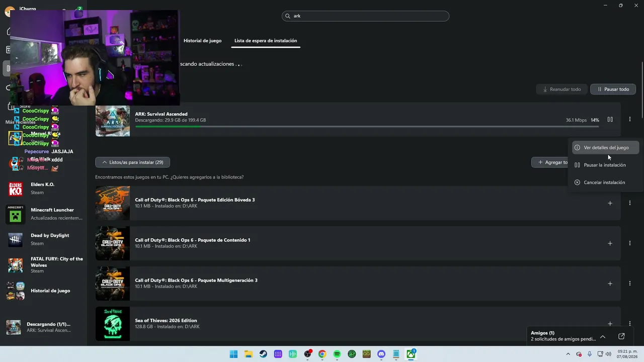The image size is (644, 362).
Task: Open the purple grid app on the taskbar
Action: click(278, 354)
